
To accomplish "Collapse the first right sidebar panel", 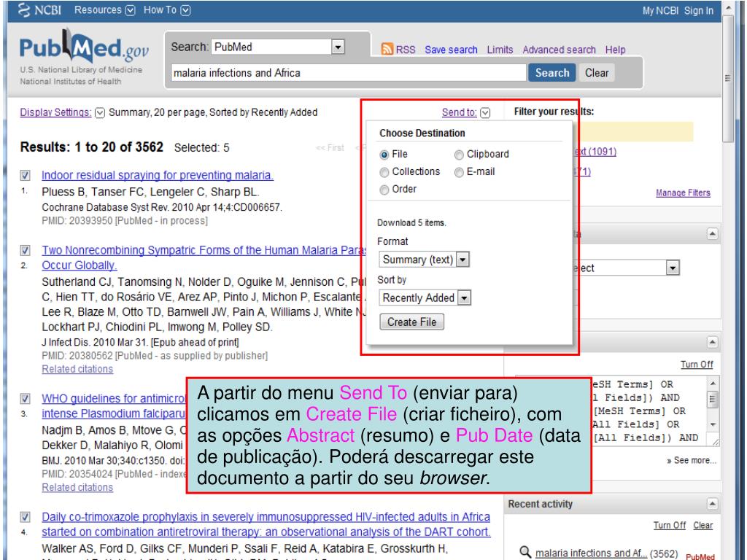I will point(712,234).
